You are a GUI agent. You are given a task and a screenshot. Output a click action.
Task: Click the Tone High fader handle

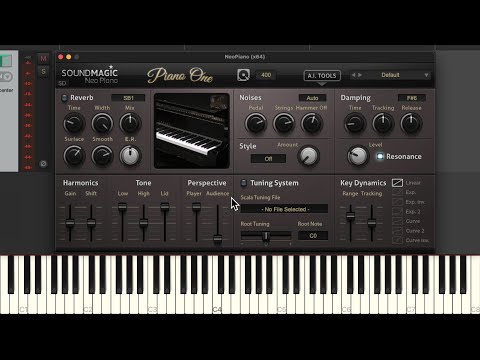pyautogui.click(x=143, y=222)
